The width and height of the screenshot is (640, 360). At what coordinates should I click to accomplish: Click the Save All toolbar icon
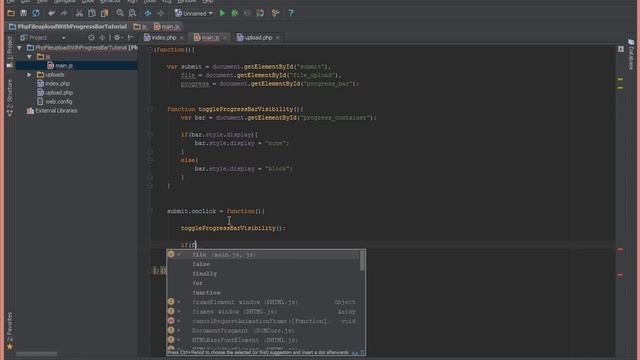(24, 13)
